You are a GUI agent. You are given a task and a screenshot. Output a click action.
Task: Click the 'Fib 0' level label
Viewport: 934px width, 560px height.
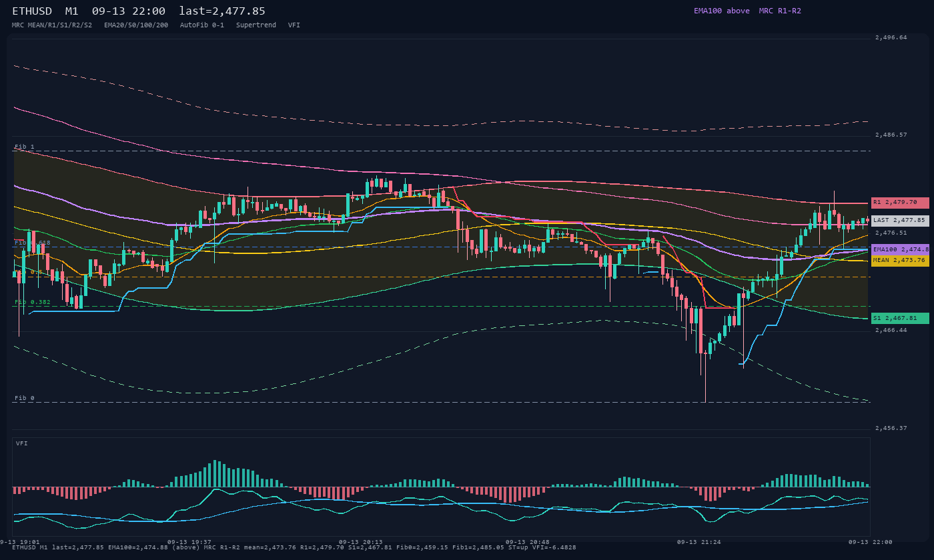click(x=25, y=398)
